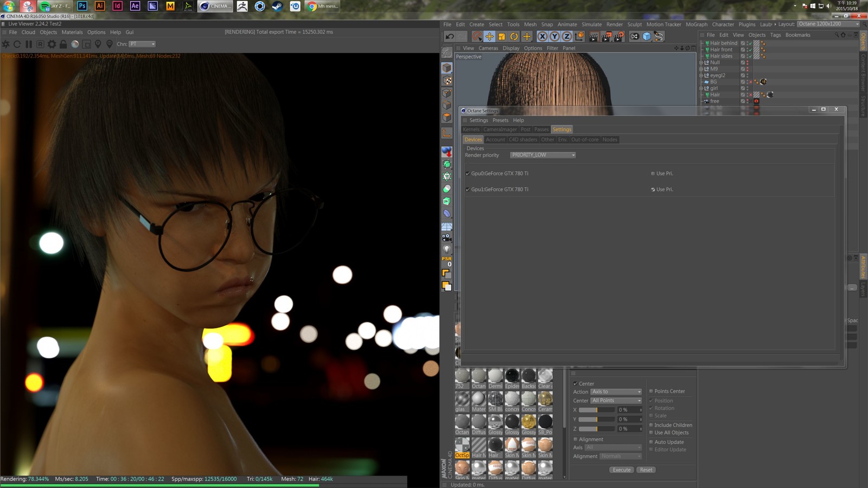
Task: Toggle the Center checkbox
Action: [576, 383]
